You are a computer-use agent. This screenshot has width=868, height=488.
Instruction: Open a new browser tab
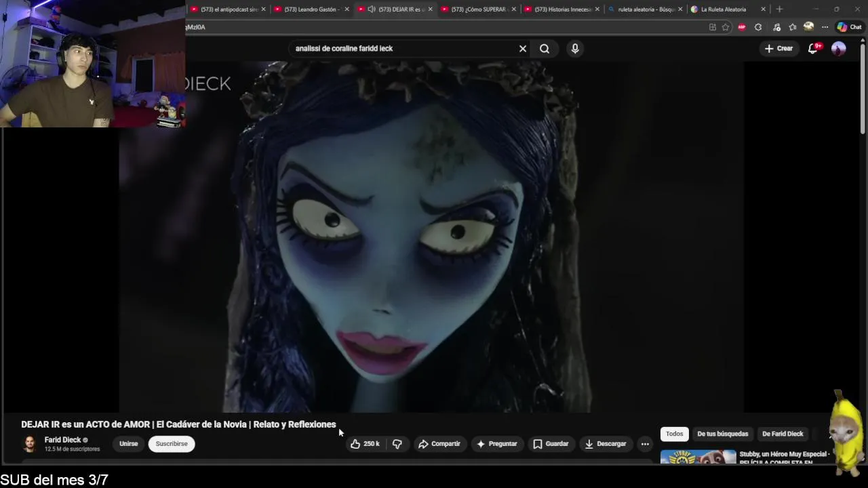tap(779, 9)
